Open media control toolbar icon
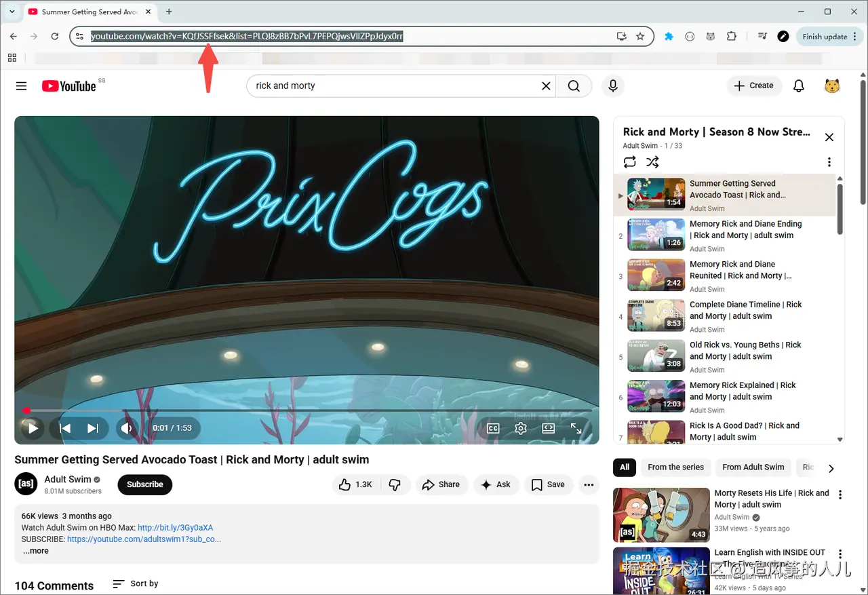The image size is (868, 595). (762, 37)
